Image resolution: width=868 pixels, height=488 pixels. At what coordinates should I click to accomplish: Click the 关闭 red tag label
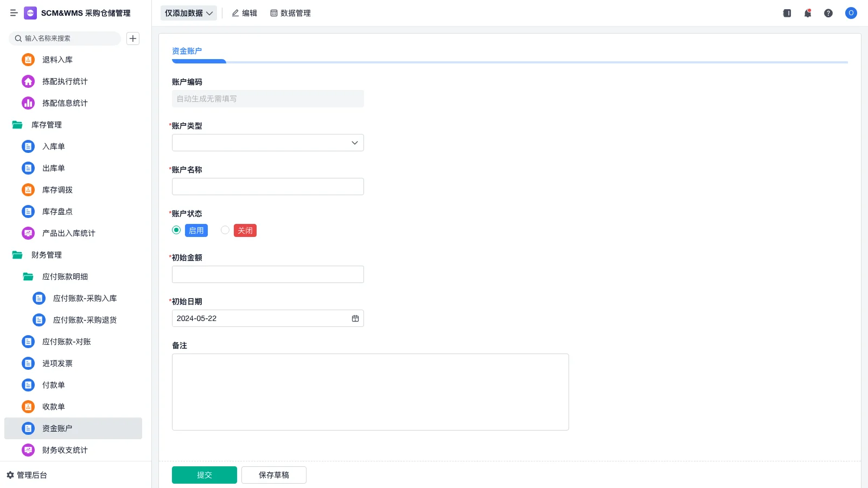(245, 230)
